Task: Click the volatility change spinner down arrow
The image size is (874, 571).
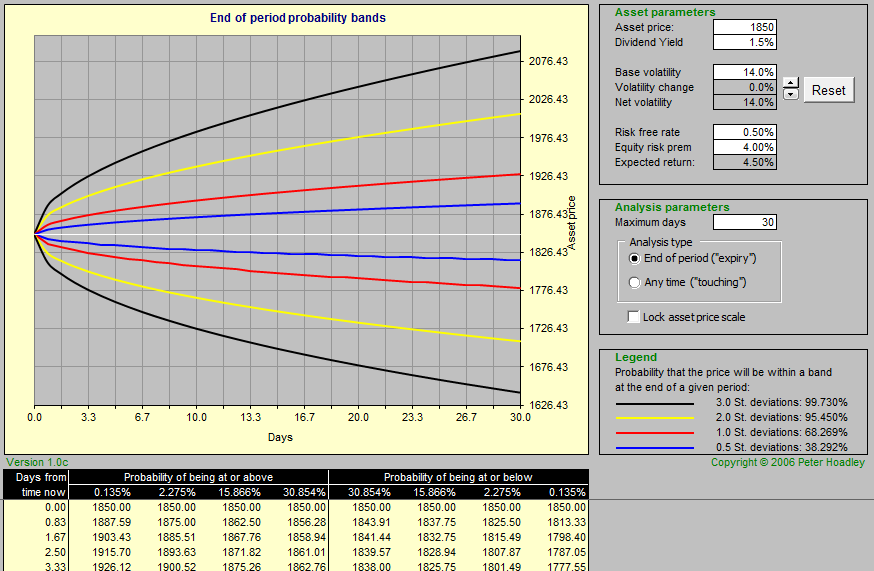Action: coord(790,94)
